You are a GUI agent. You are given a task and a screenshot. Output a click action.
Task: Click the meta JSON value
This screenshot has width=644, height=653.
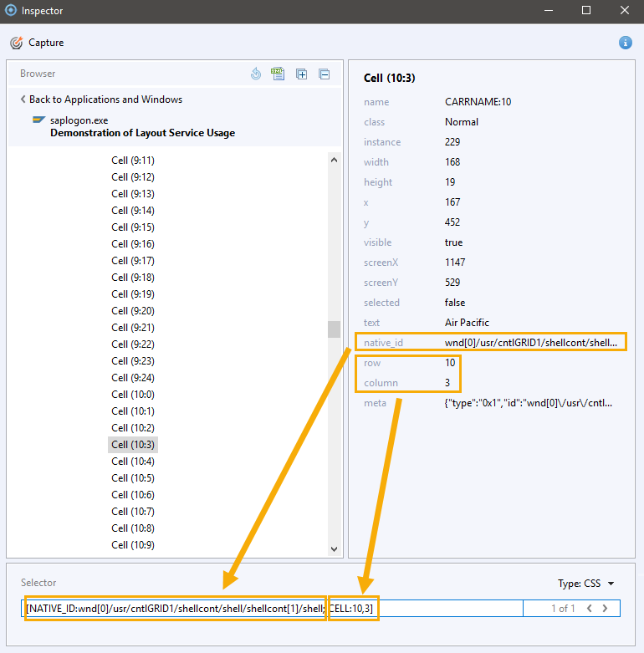coord(529,403)
